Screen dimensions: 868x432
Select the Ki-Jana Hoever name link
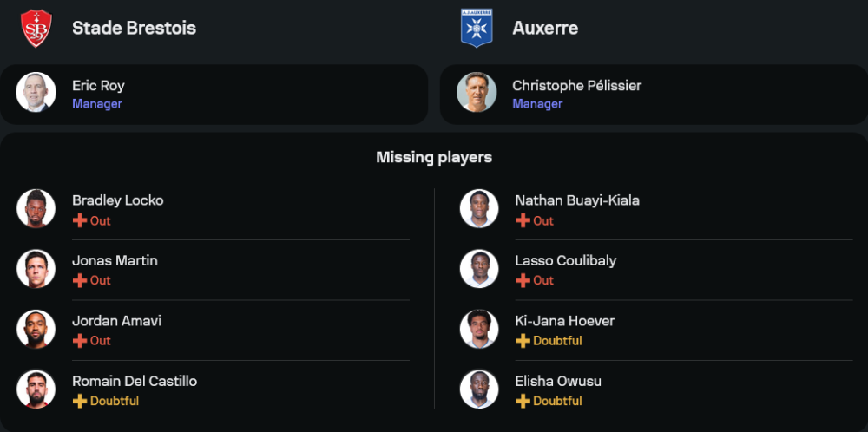[564, 321]
